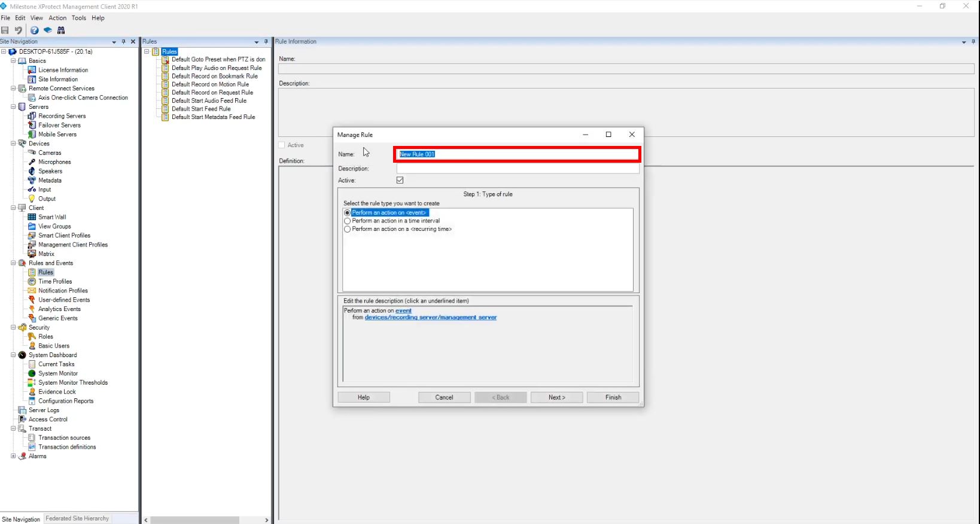
Task: Click the binoculars search toolbar icon
Action: coord(61,30)
